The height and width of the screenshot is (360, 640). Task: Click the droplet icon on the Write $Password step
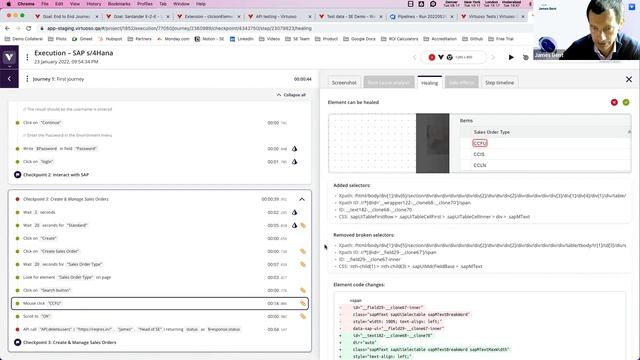[294, 149]
